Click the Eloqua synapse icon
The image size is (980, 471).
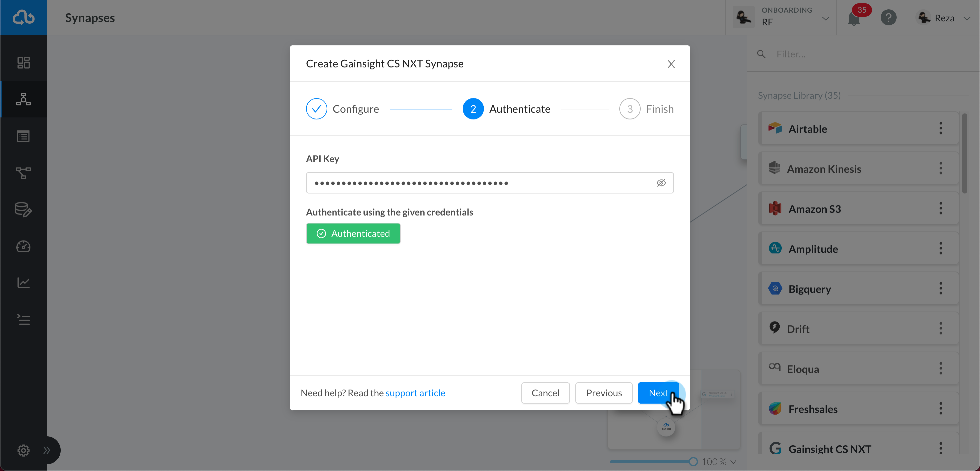coord(774,367)
